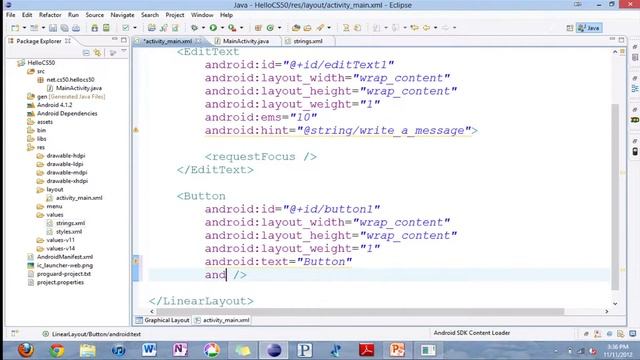Toggle Link with Editor in Package Explorer
Image resolution: width=640 pixels, height=360 pixels.
[x=97, y=53]
